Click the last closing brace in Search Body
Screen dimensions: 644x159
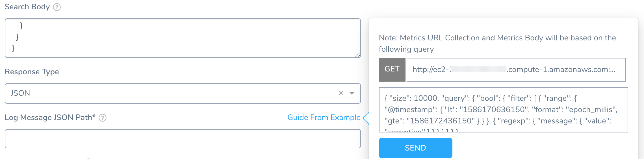[x=13, y=48]
